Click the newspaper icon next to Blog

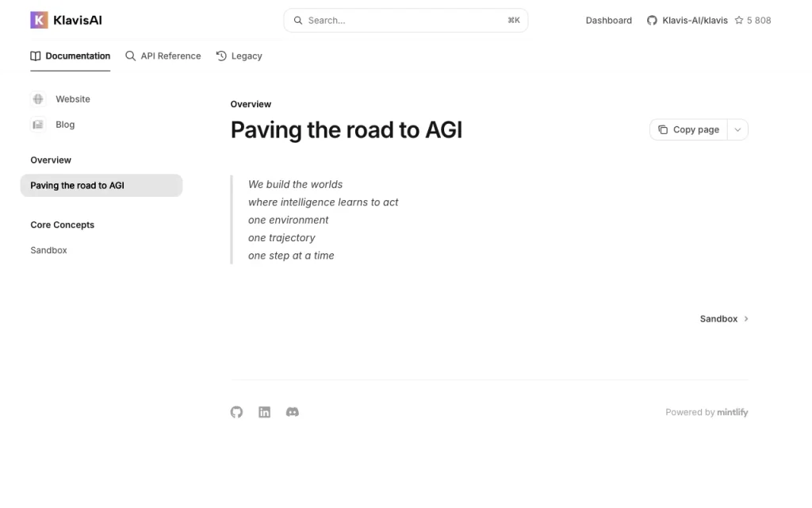pos(38,125)
